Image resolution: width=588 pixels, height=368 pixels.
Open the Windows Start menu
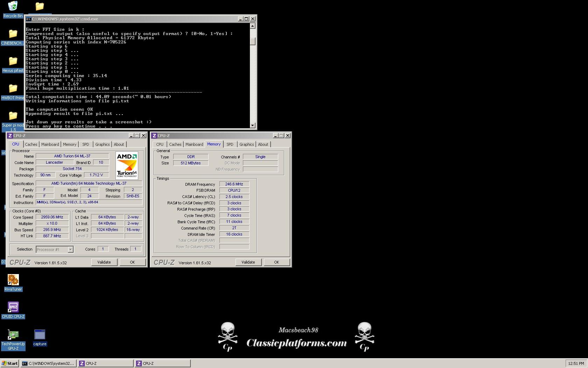click(x=10, y=363)
